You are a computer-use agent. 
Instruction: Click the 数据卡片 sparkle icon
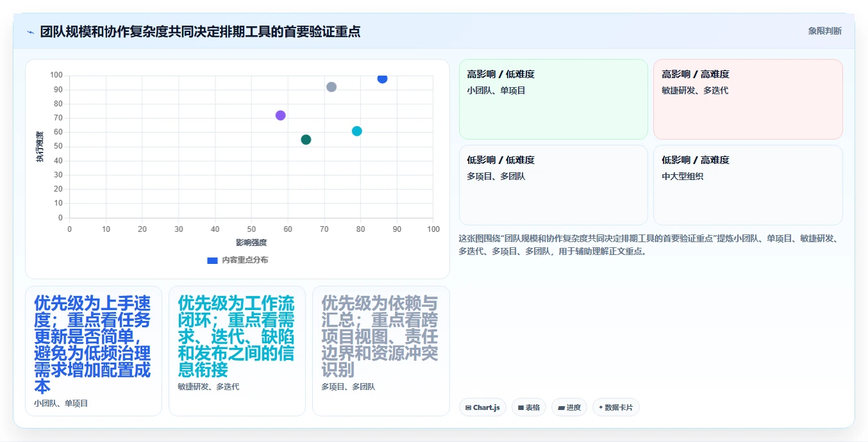(x=601, y=407)
